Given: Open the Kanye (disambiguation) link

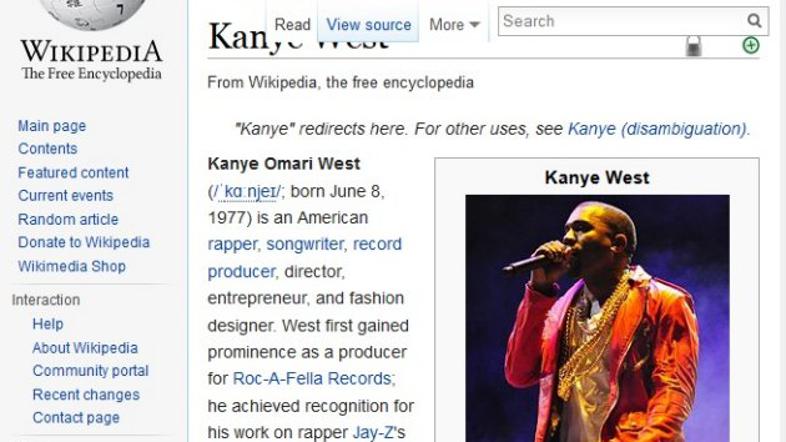Looking at the screenshot, I should (x=658, y=129).
